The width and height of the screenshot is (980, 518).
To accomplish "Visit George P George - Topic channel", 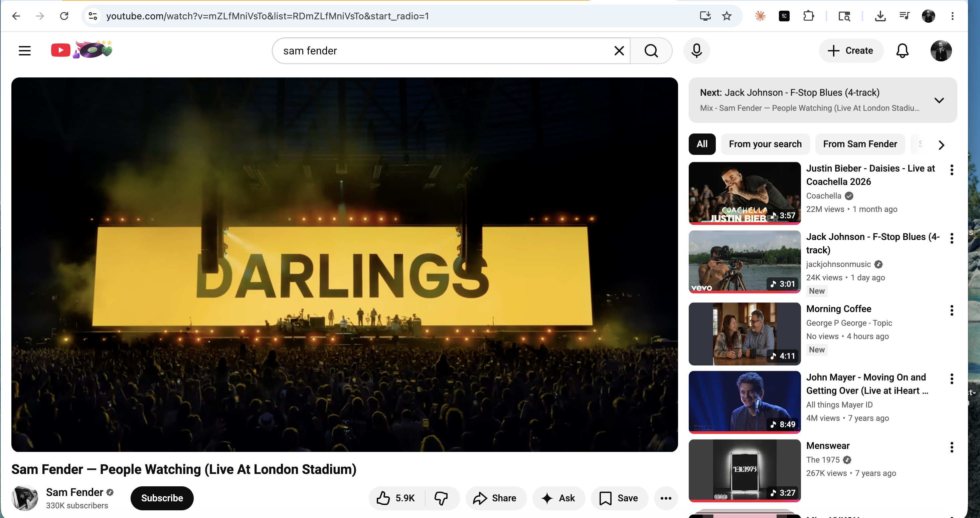I will point(849,323).
